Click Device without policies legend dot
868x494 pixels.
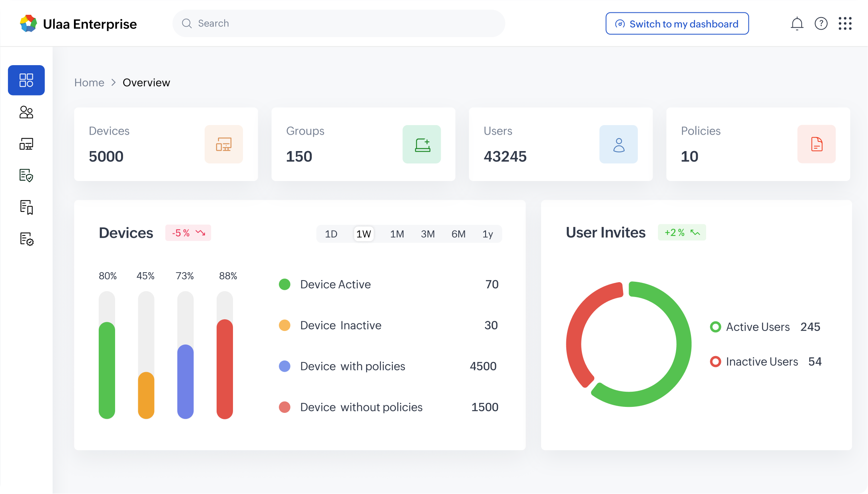click(x=285, y=407)
